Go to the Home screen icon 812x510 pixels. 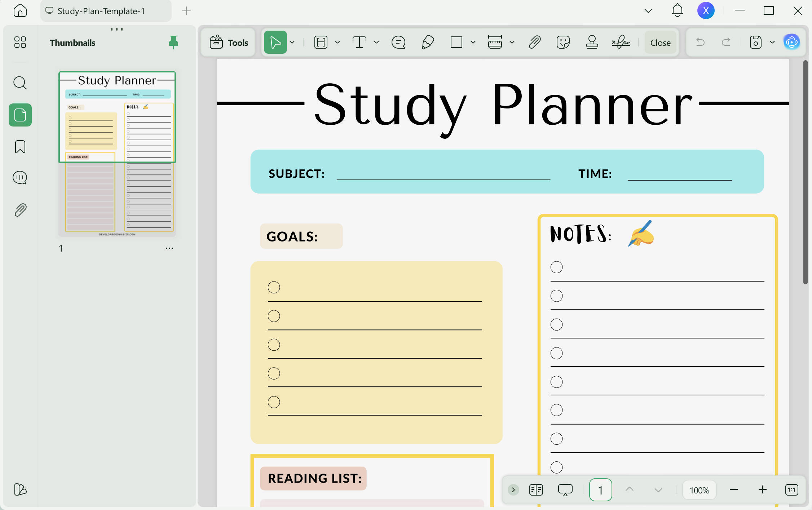click(x=20, y=11)
